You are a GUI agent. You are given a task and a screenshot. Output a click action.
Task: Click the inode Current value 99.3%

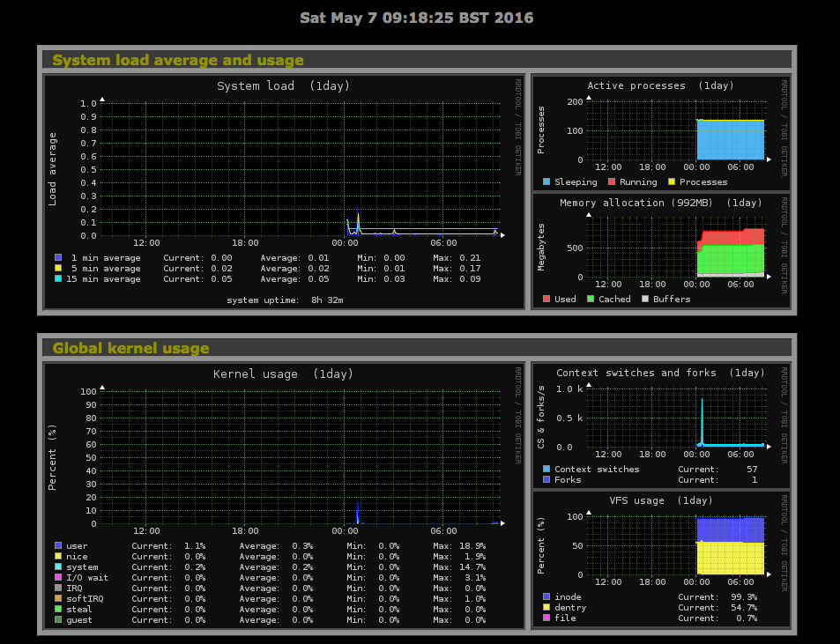(x=744, y=596)
